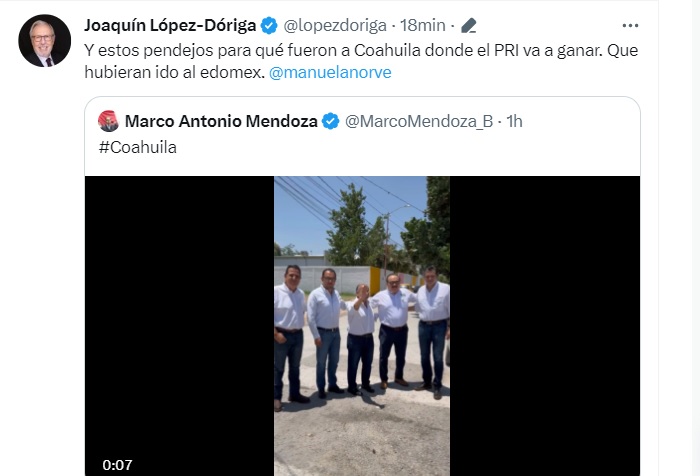Click the black left side of video

pyautogui.click(x=179, y=326)
